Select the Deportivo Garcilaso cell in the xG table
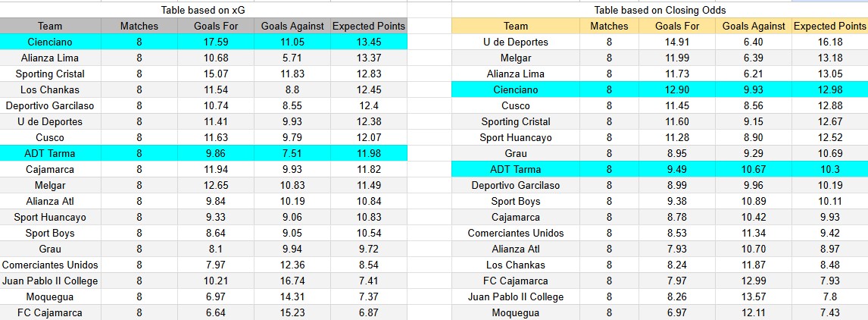Screen dimensions: 868x320 [x=50, y=105]
